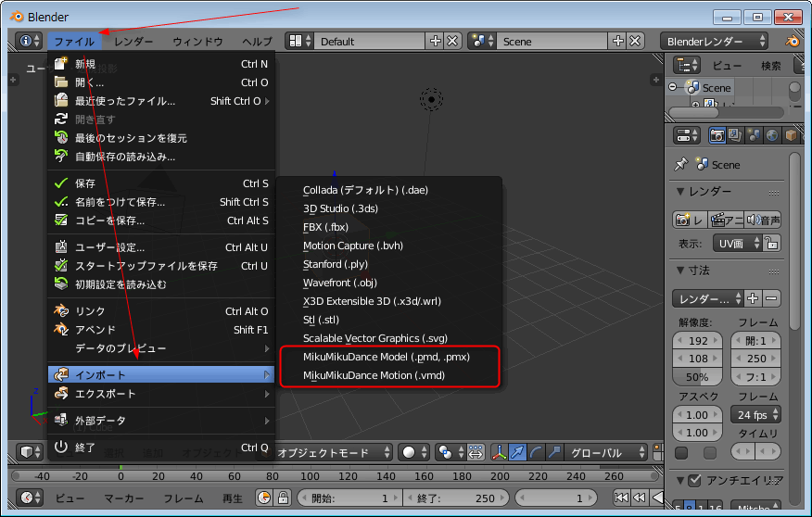The image size is (812, 517).
Task: Click the manipulate center points icon
Action: pos(476,452)
